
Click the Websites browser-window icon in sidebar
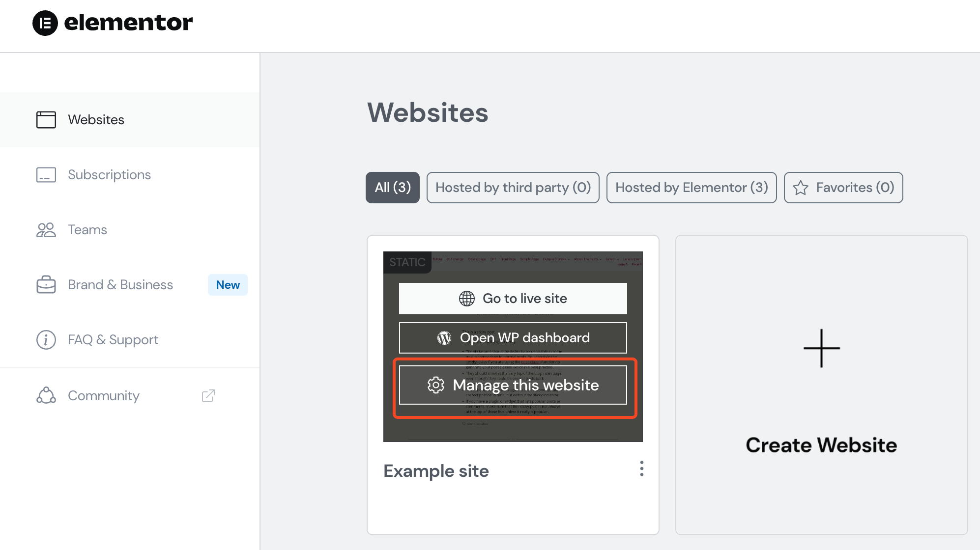(x=46, y=119)
